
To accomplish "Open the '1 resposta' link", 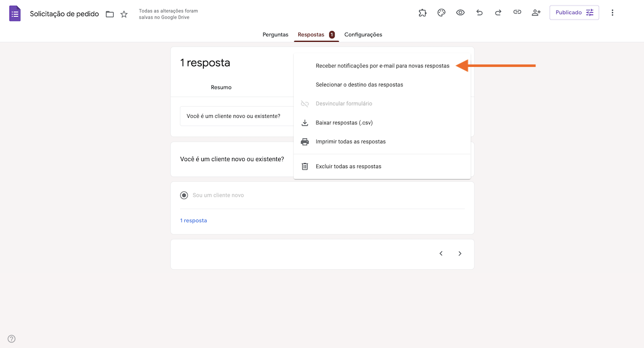I will 193,220.
